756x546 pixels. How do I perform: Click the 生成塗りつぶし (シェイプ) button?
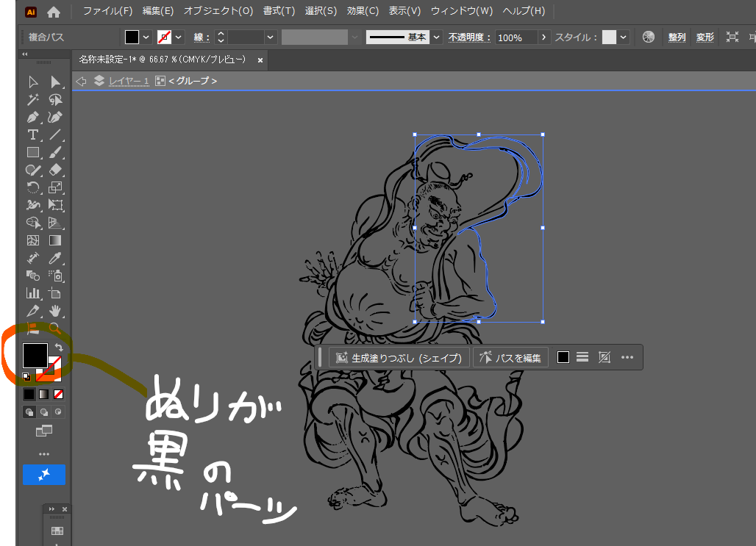399,358
